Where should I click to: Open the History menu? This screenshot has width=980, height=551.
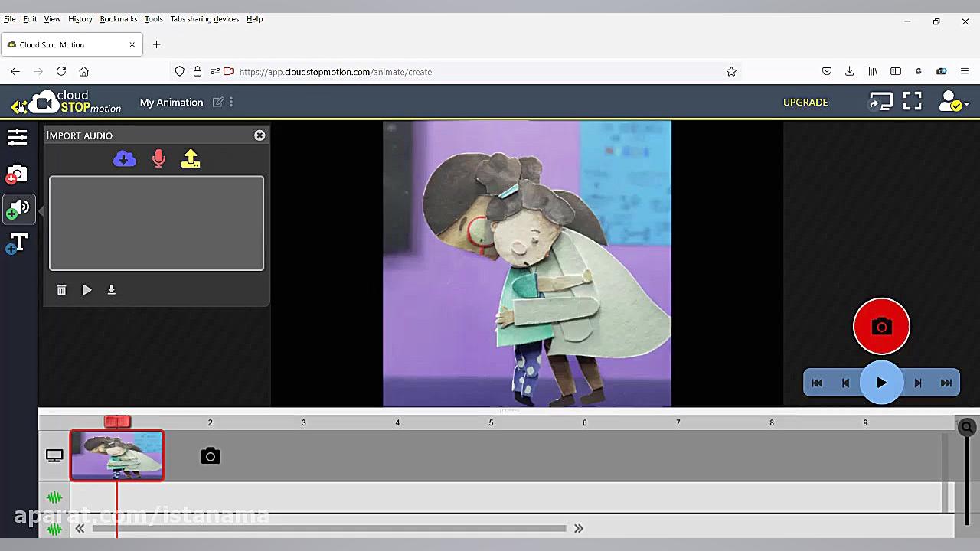point(80,19)
